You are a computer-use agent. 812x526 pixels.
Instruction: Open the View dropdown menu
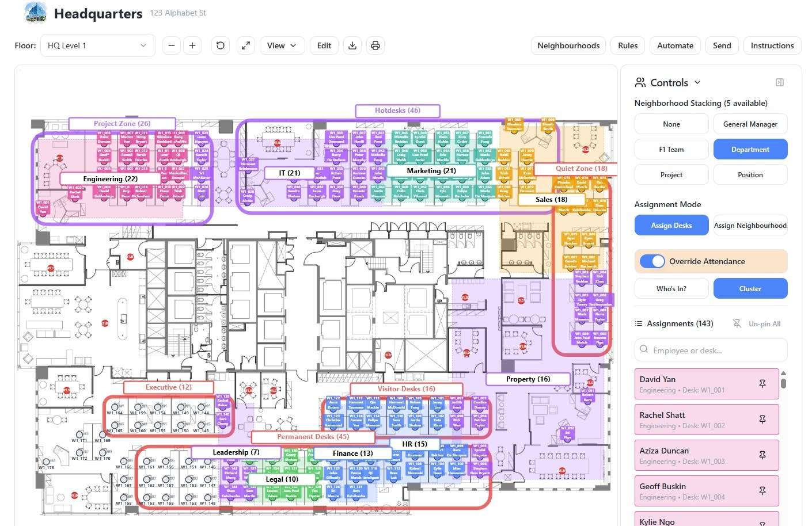[282, 45]
